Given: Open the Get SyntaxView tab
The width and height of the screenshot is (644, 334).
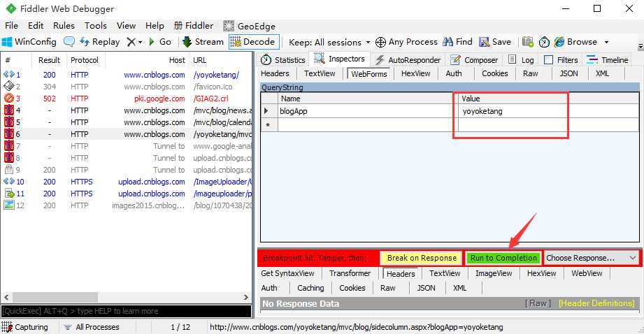Looking at the screenshot, I should tap(287, 273).
